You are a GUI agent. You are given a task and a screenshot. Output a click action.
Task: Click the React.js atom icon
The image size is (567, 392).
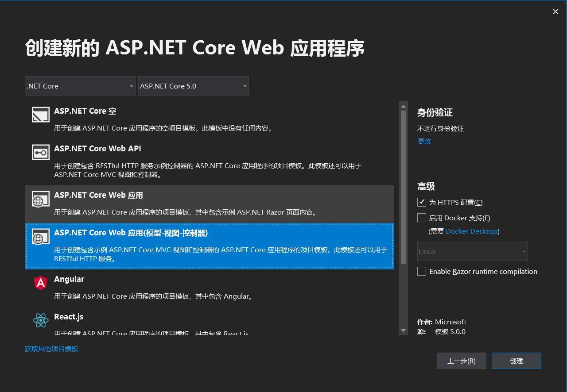pos(41,320)
